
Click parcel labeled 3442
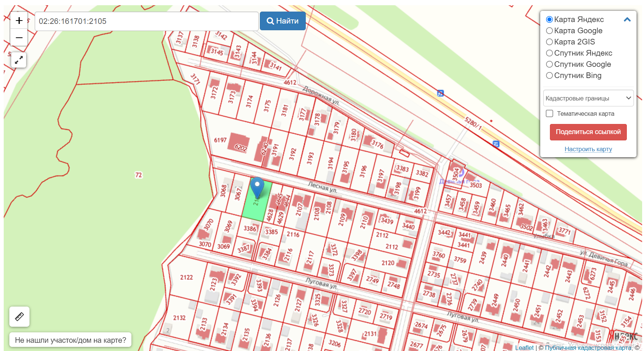click(x=444, y=233)
